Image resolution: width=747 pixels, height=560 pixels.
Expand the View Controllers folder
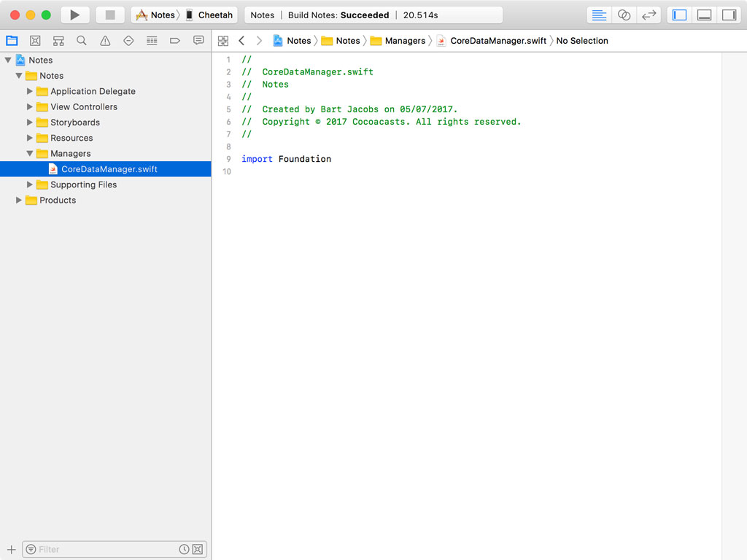(x=29, y=106)
